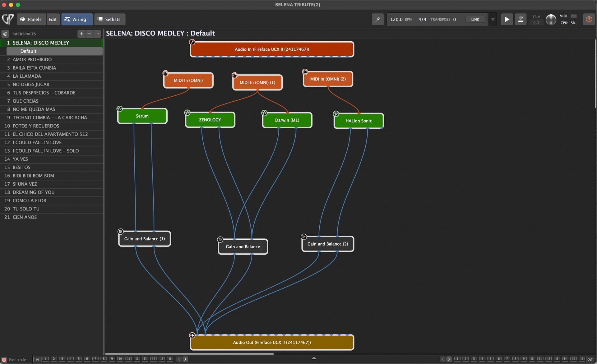Viewport: 597px width, 364px height.
Task: Click the IN meter label
Action: coord(37,359)
